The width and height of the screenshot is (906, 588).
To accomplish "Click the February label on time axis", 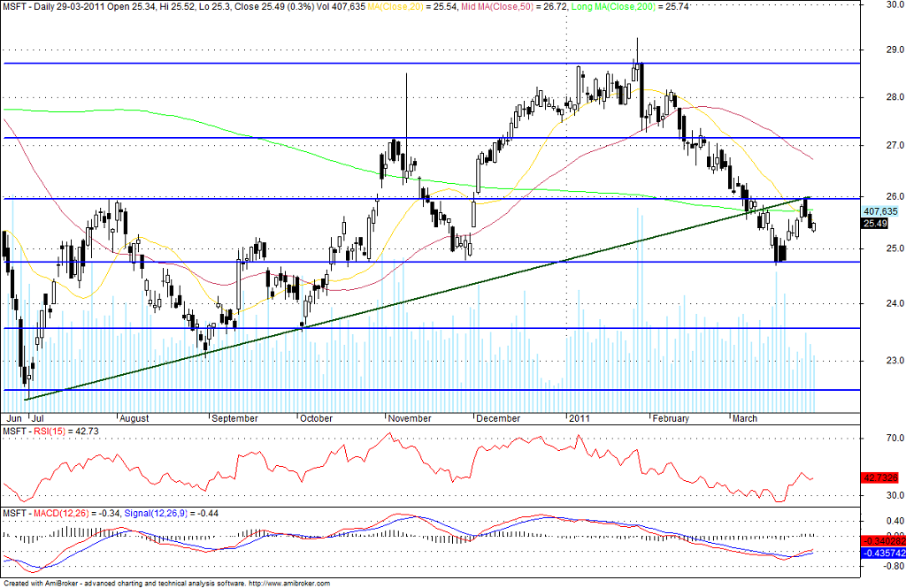I will click(x=671, y=418).
